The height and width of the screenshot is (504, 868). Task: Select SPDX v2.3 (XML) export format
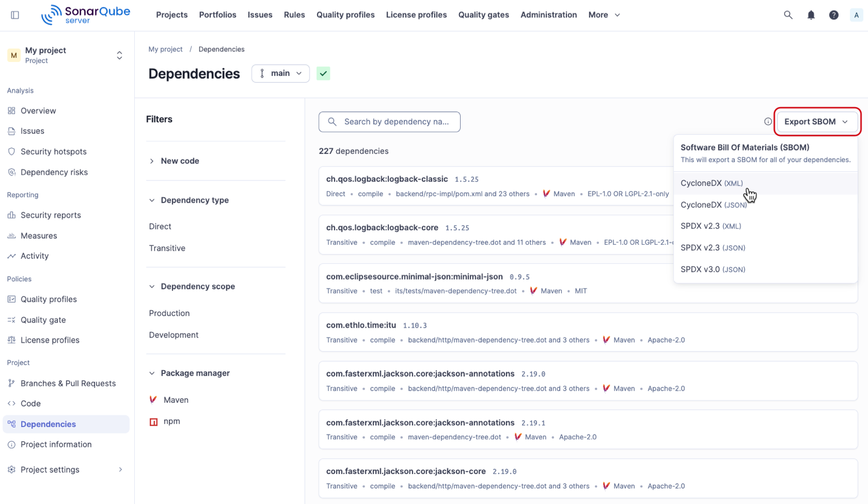pos(766,226)
